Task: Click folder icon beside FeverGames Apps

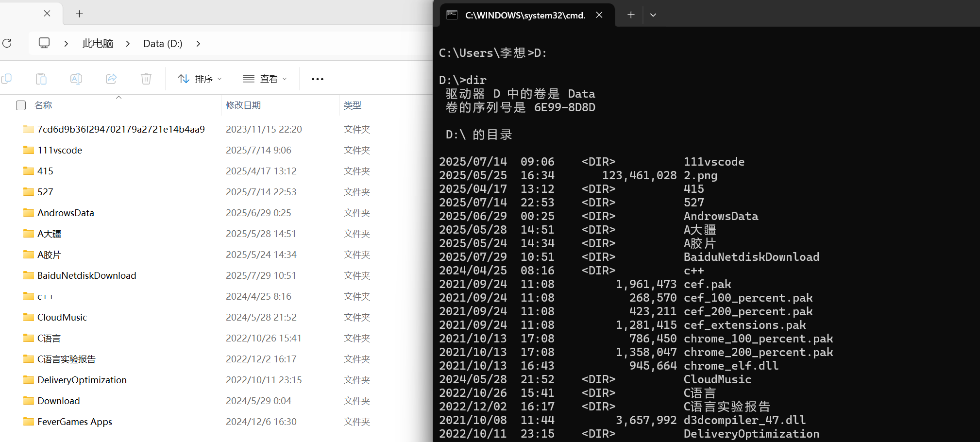Action: tap(29, 422)
